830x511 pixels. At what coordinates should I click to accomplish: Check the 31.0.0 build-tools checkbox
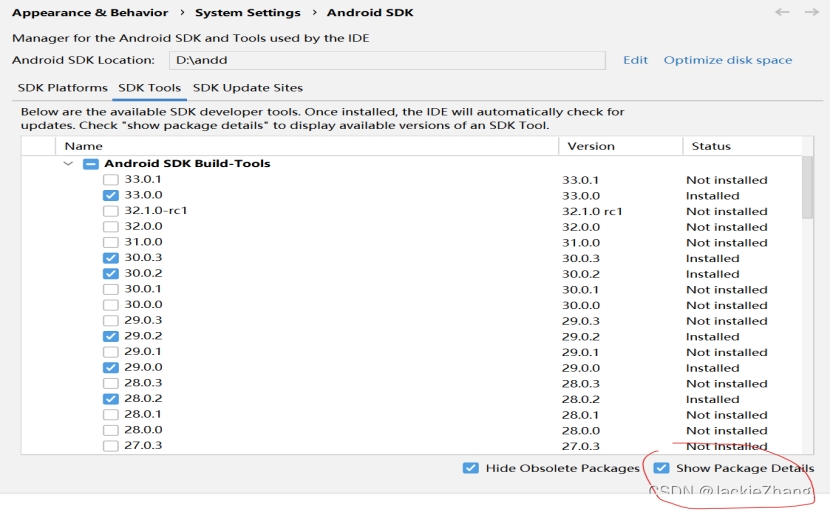click(x=111, y=243)
